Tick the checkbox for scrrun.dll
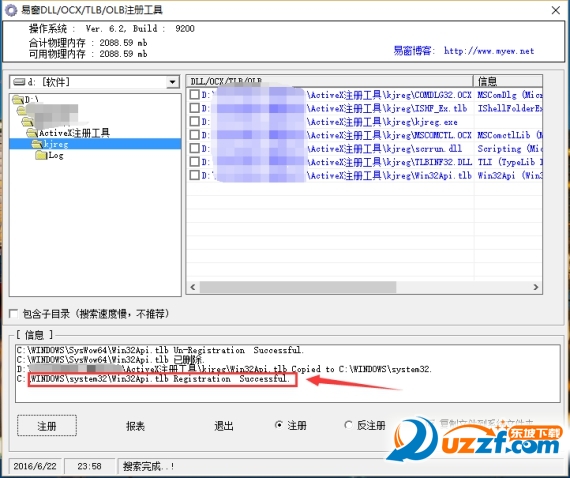This screenshot has width=570, height=478. (194, 148)
